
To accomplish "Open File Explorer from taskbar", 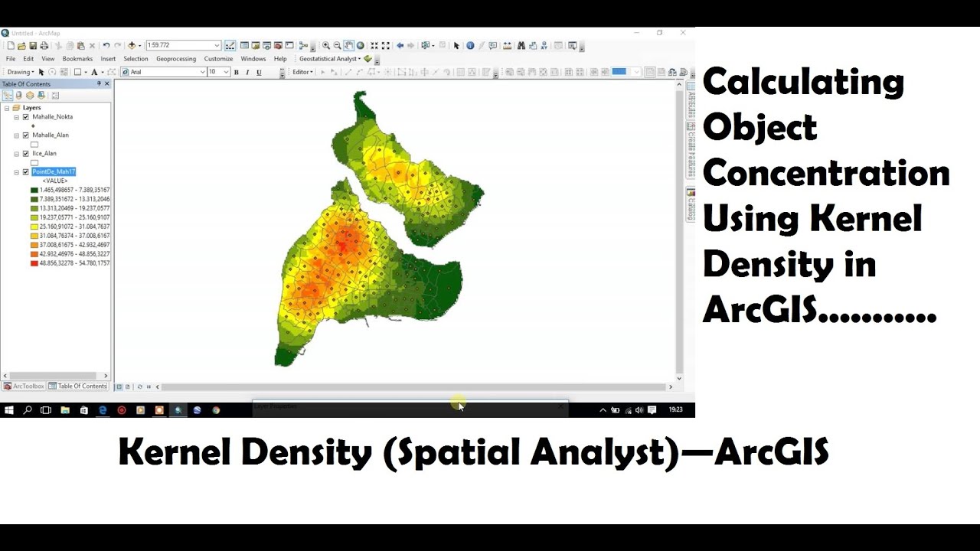I will 65,410.
